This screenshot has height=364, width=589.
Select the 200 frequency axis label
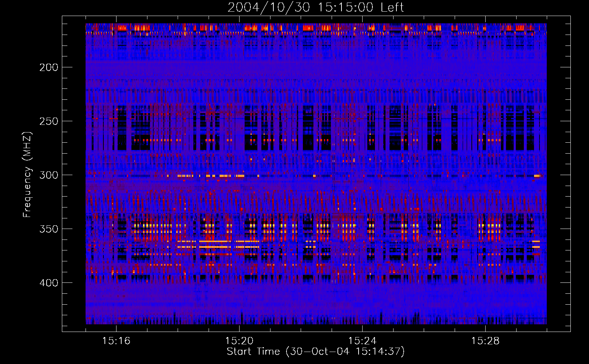[49, 67]
